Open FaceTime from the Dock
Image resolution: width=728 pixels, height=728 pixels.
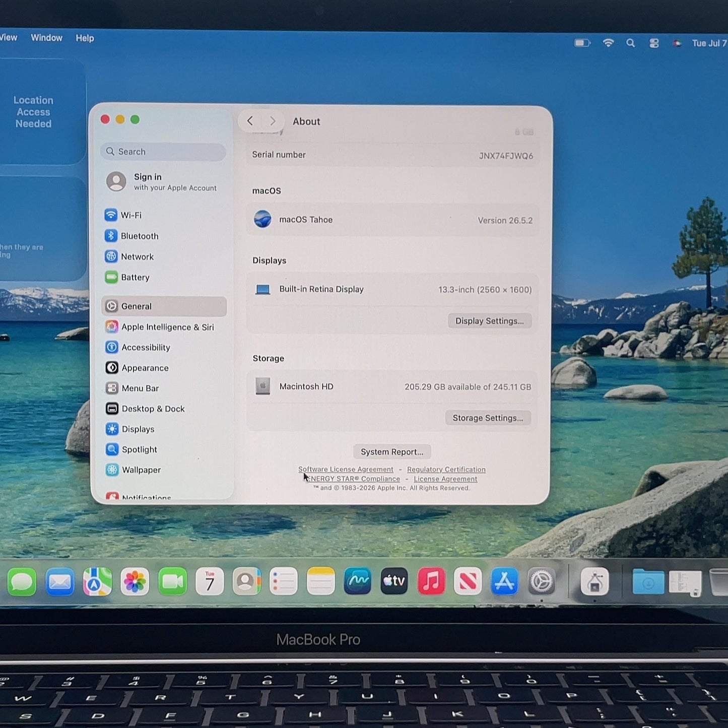click(172, 581)
